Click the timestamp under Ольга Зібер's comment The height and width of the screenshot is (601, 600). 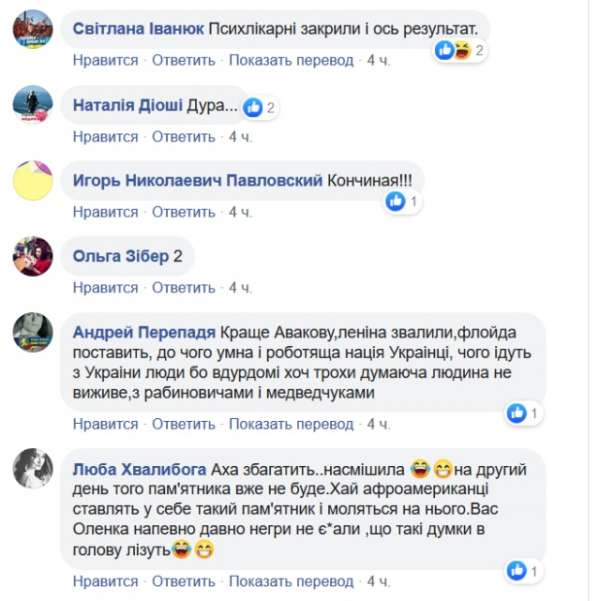[x=239, y=287]
